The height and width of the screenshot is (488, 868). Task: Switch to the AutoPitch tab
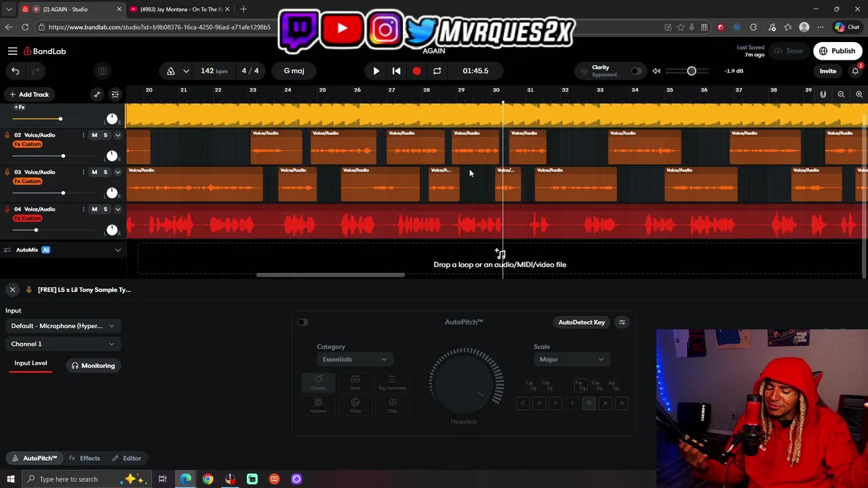click(x=35, y=458)
